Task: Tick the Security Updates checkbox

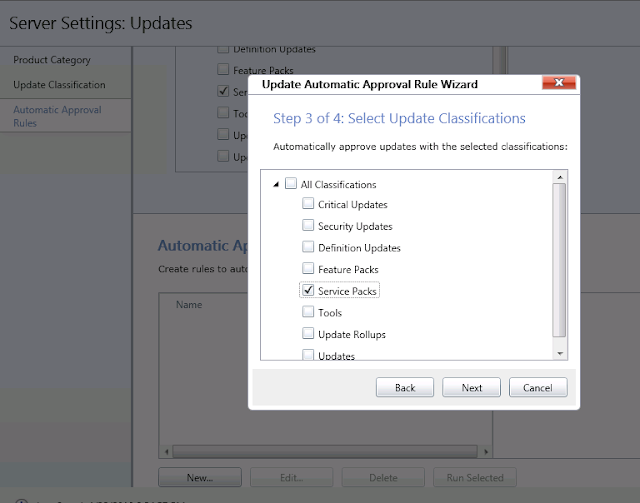Action: [x=309, y=226]
